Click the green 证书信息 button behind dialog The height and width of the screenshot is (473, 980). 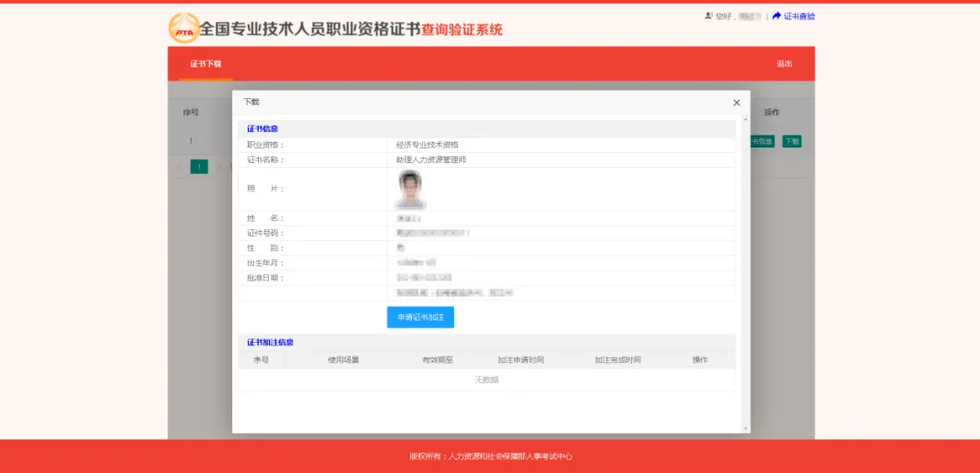click(x=763, y=141)
